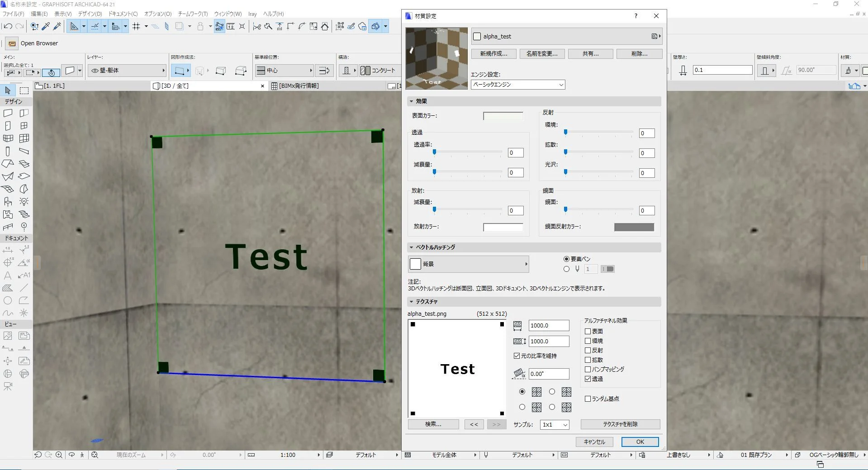The height and width of the screenshot is (470, 868).
Task: Click the texture rotation angle icon
Action: pyautogui.click(x=519, y=374)
